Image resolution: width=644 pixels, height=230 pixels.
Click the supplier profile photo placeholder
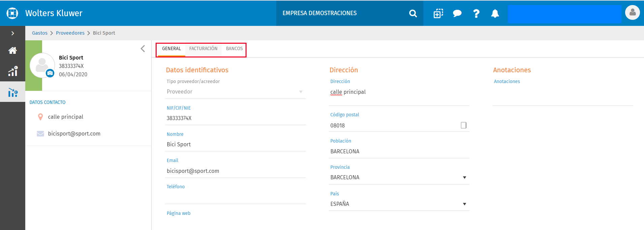[x=42, y=65]
